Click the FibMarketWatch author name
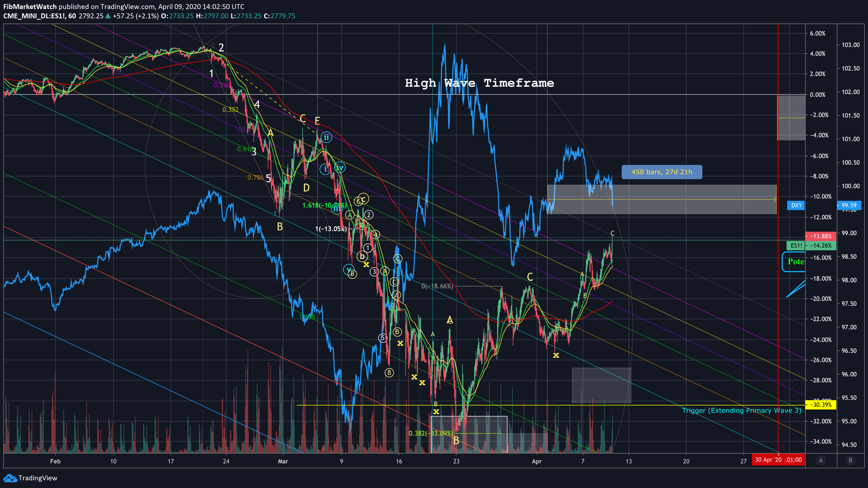This screenshot has width=868, height=488. click(x=30, y=6)
